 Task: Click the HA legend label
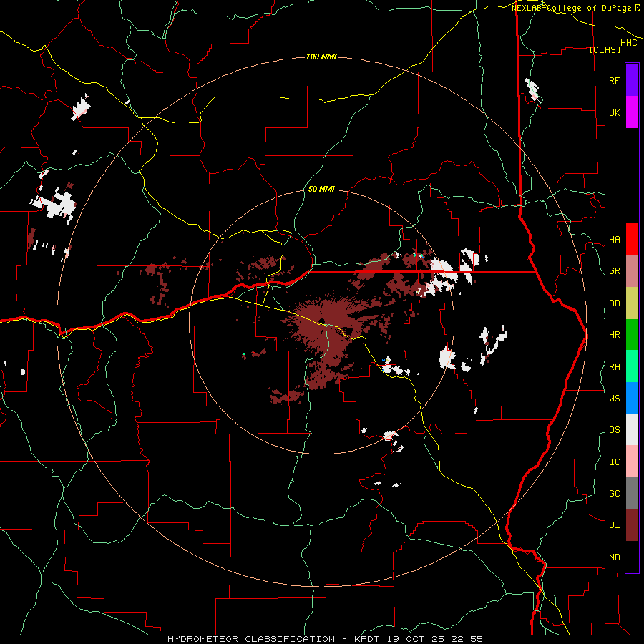(x=614, y=240)
